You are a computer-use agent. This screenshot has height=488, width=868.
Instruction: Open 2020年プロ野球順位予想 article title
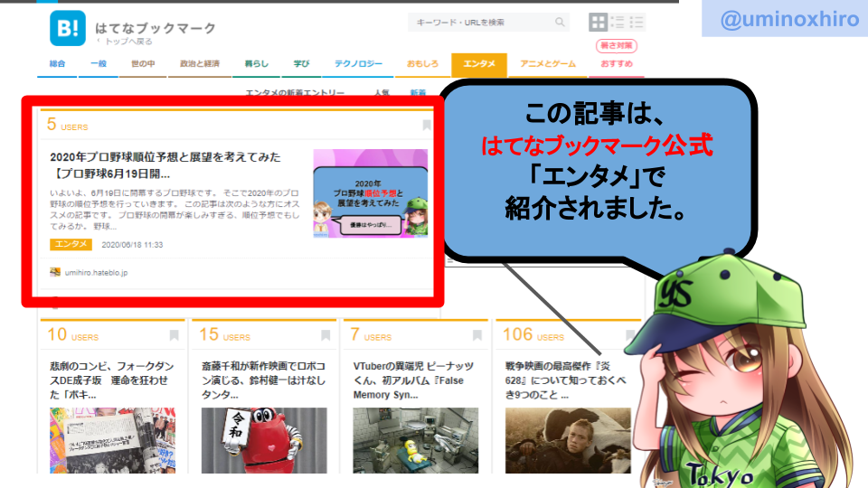pos(165,164)
